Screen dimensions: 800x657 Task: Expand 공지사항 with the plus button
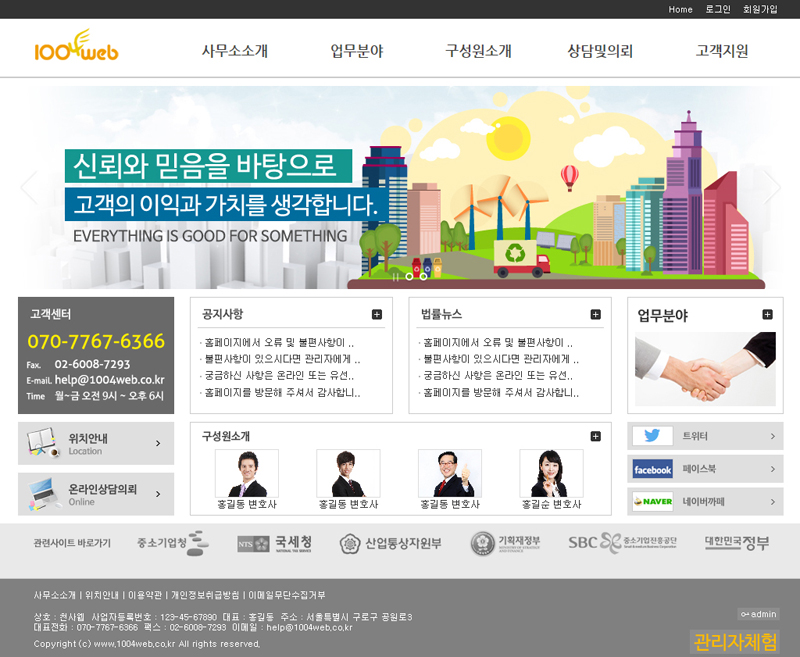point(377,314)
